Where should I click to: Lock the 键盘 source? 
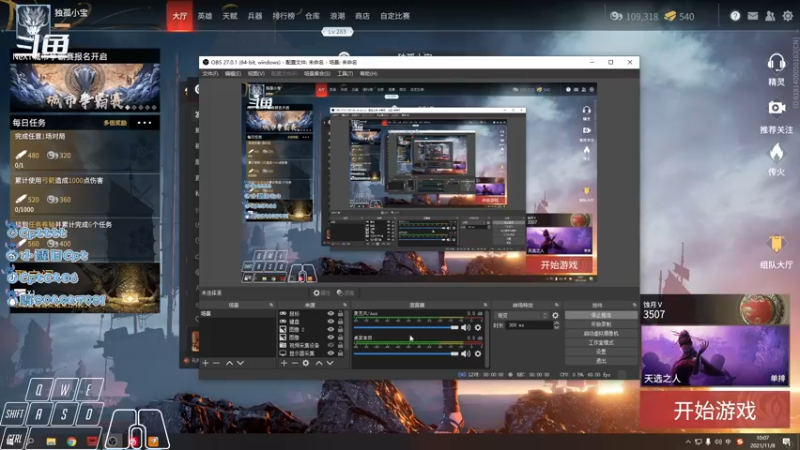pyautogui.click(x=340, y=321)
